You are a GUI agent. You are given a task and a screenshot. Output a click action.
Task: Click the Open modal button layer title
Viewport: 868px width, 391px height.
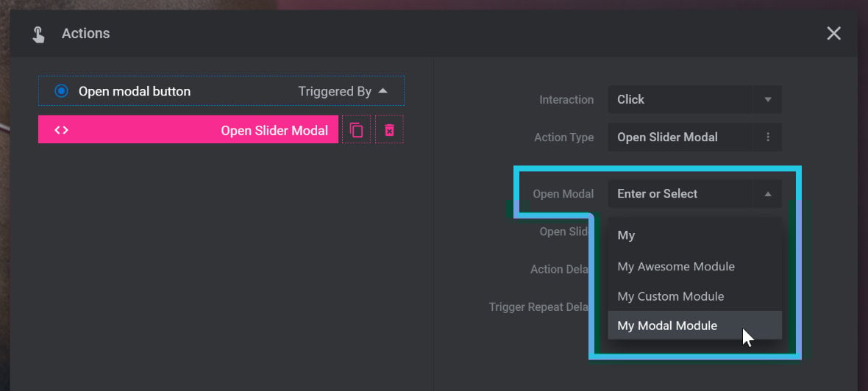(135, 91)
